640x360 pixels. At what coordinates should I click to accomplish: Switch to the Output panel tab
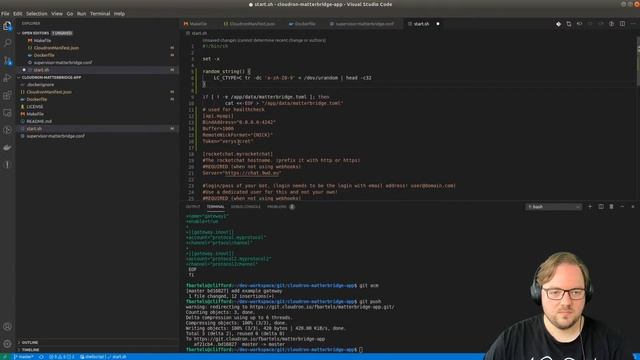[x=193, y=207]
